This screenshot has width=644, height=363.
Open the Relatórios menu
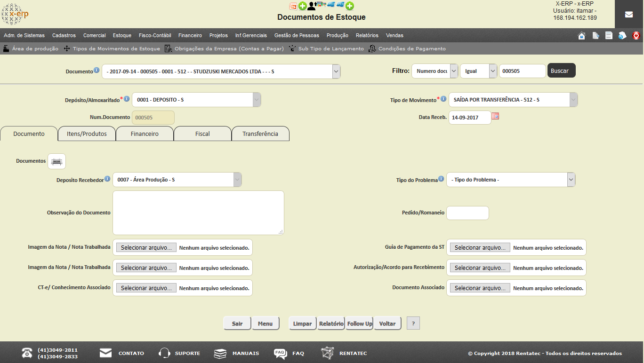tap(367, 35)
